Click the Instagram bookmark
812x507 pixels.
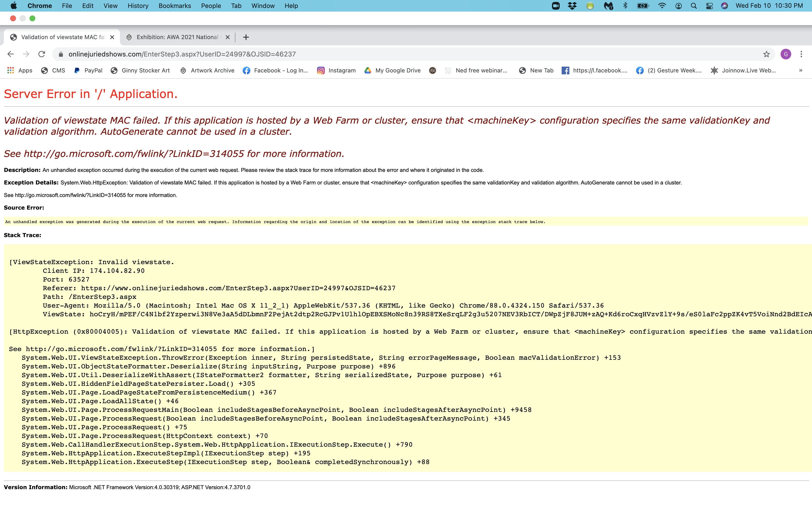(x=336, y=70)
